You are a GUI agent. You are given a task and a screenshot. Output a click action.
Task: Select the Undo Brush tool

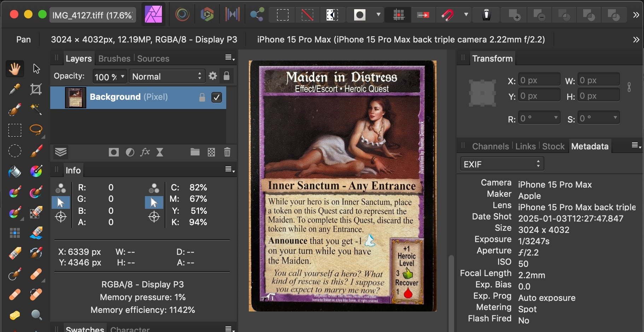[x=36, y=253]
